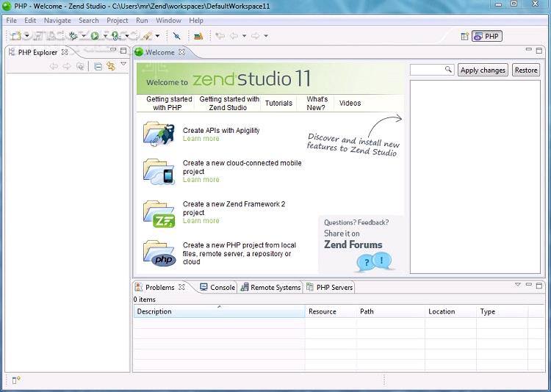This screenshot has height=392, width=551.
Task: Click Learn more under Create APIs with Apigility
Action: point(201,139)
